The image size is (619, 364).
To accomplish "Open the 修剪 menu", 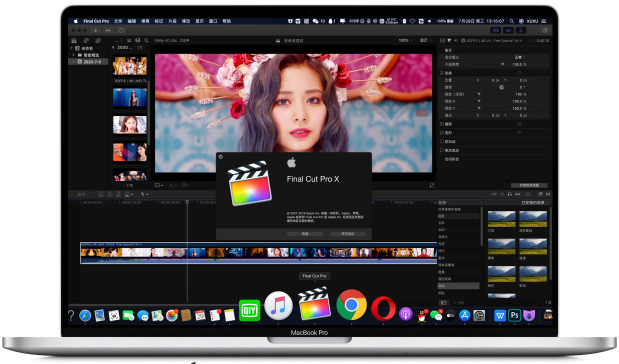I will [x=145, y=21].
